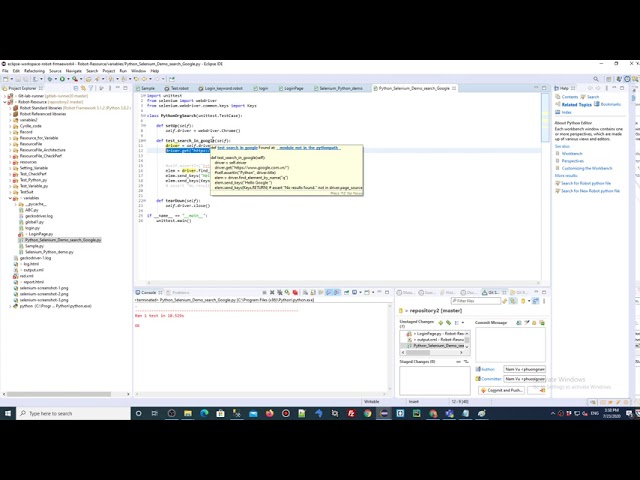Click green plus to stage selected files
Screen dimensions: 640x480
pos(441,323)
